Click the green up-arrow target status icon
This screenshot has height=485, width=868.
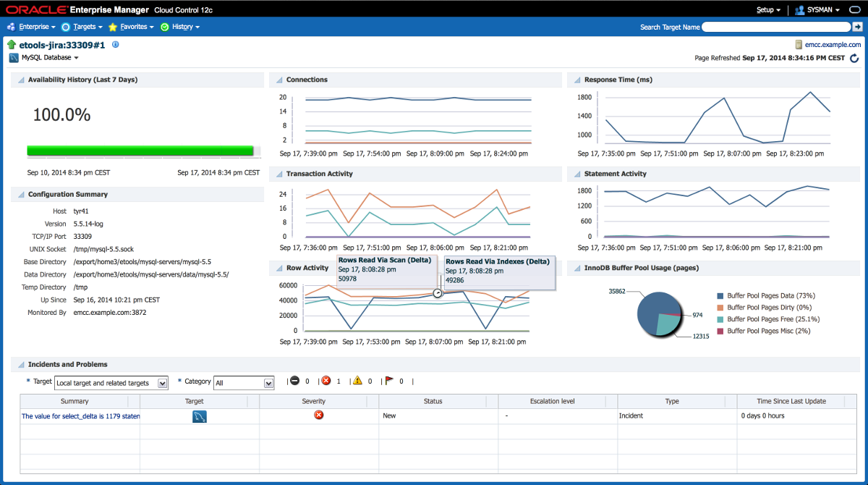[x=12, y=45]
